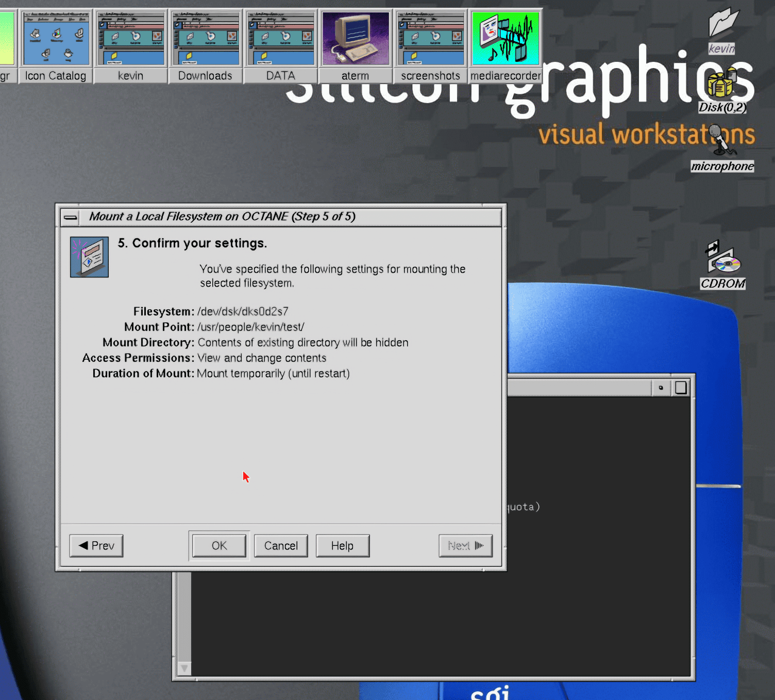Open the kevin window thumbnail in the top row
Screen dimensions: 775x700
[131, 46]
